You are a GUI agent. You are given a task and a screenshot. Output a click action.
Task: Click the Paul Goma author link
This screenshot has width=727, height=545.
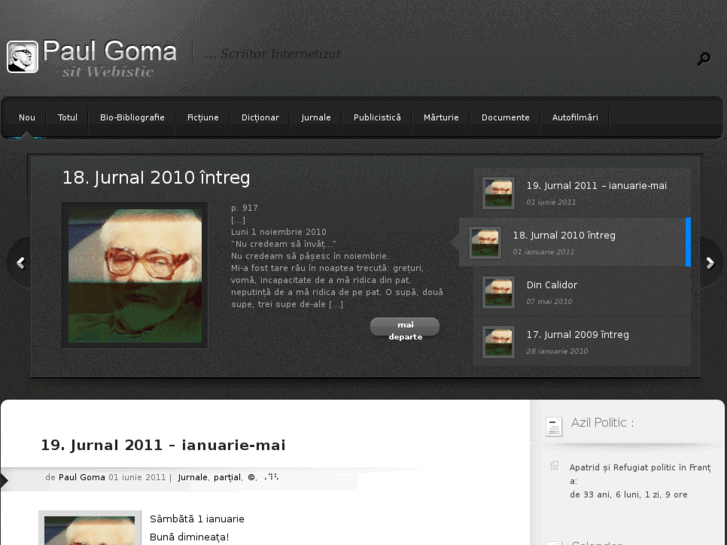82,477
